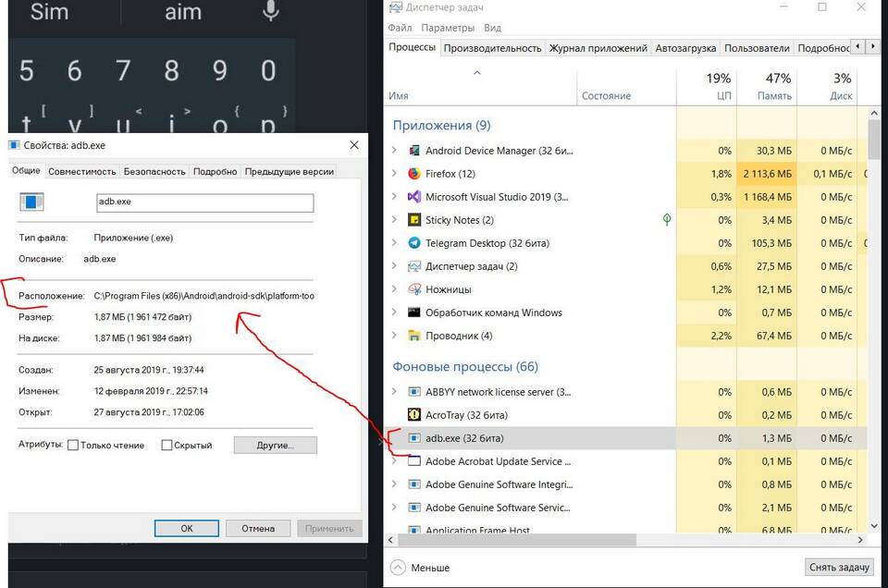This screenshot has width=888, height=588.
Task: Switch to the Автозагрузка tab
Action: [685, 48]
